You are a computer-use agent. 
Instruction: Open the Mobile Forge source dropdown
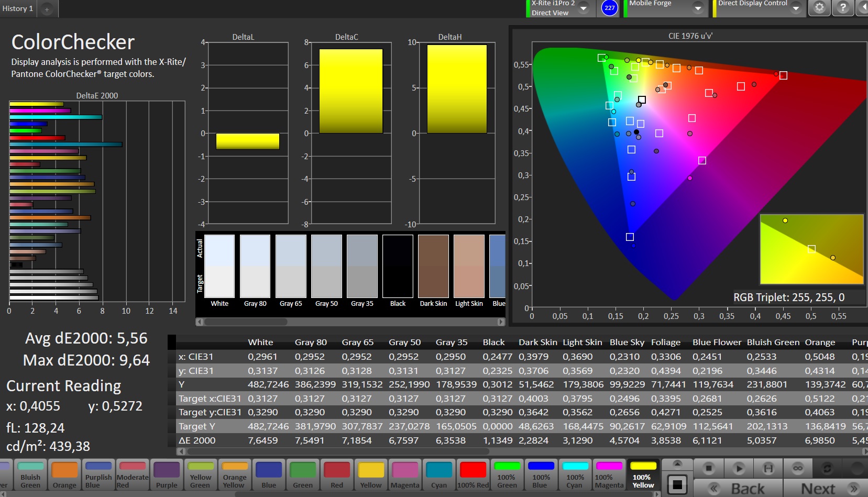tap(698, 8)
